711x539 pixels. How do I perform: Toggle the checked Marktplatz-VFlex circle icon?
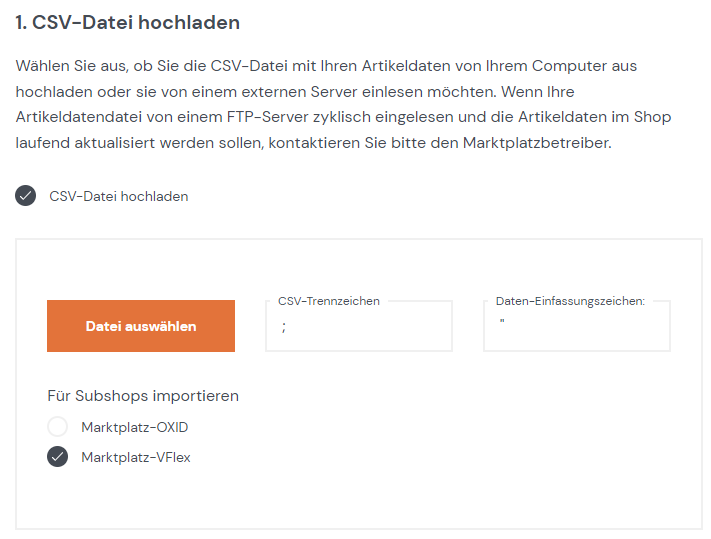58,456
